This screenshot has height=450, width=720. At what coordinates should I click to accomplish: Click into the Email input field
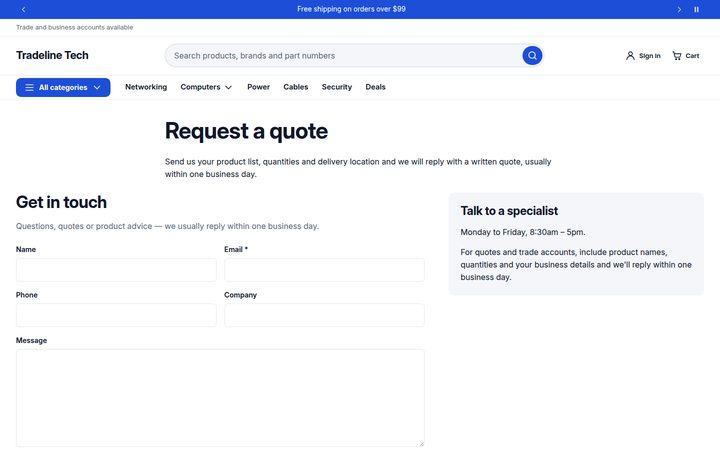[324, 270]
